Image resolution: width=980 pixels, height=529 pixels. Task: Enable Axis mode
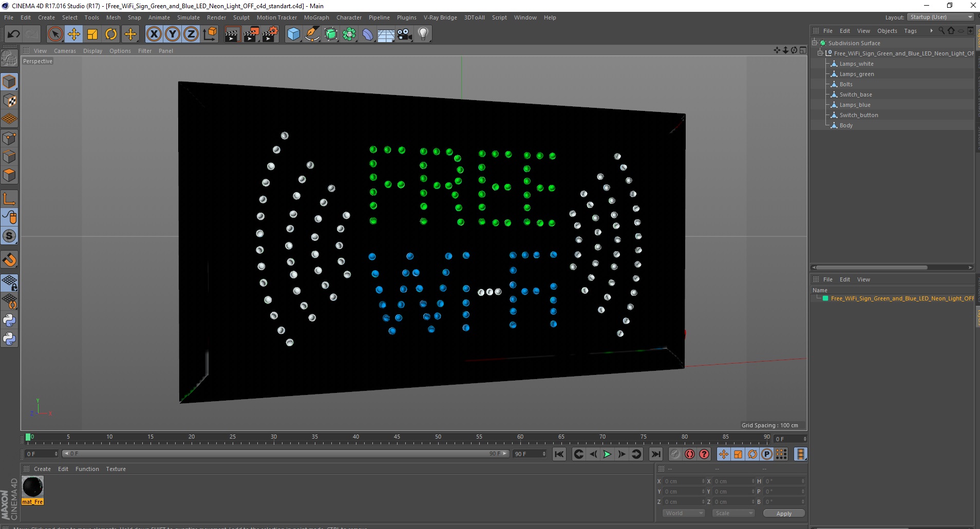click(9, 198)
